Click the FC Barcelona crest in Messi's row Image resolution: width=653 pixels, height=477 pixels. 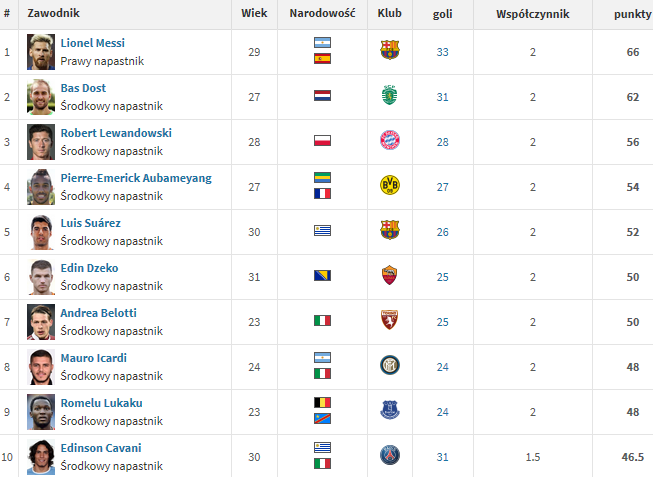pos(390,50)
